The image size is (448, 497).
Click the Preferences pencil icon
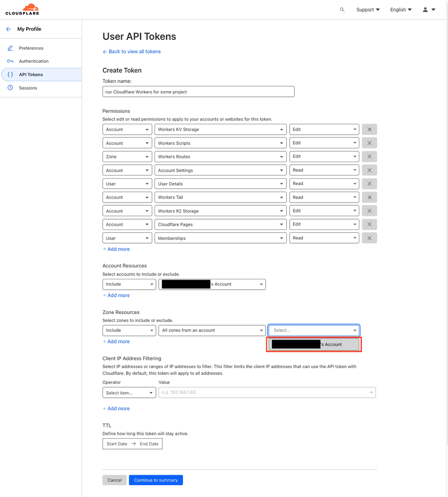[x=10, y=48]
